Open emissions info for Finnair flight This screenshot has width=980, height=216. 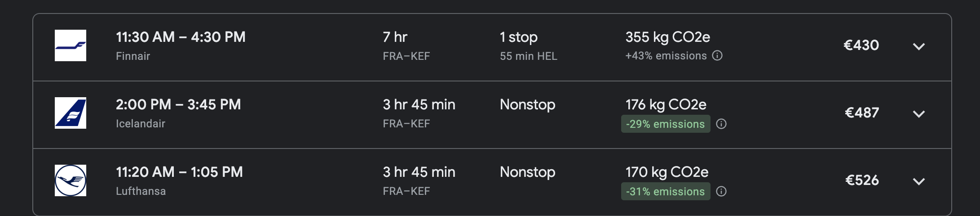click(x=717, y=56)
